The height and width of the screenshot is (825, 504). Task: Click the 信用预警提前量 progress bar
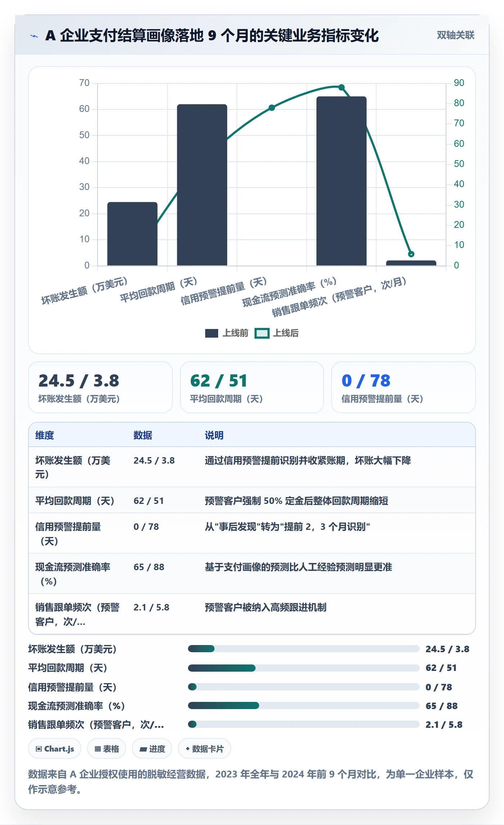[x=303, y=687]
